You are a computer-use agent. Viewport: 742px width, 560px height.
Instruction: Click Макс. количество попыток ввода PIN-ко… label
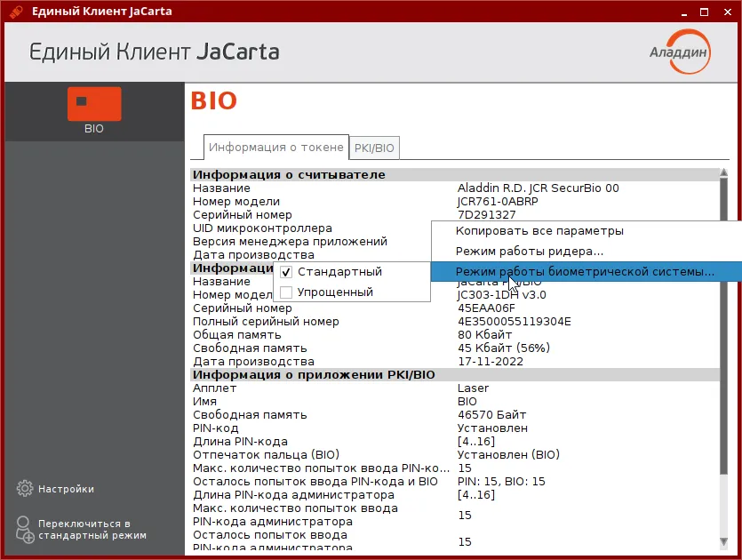click(321, 468)
